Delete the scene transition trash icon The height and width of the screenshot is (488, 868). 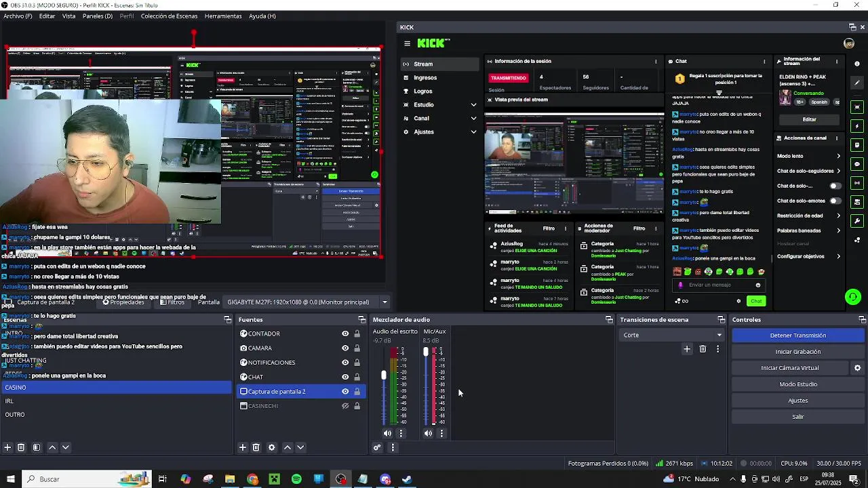coord(703,349)
